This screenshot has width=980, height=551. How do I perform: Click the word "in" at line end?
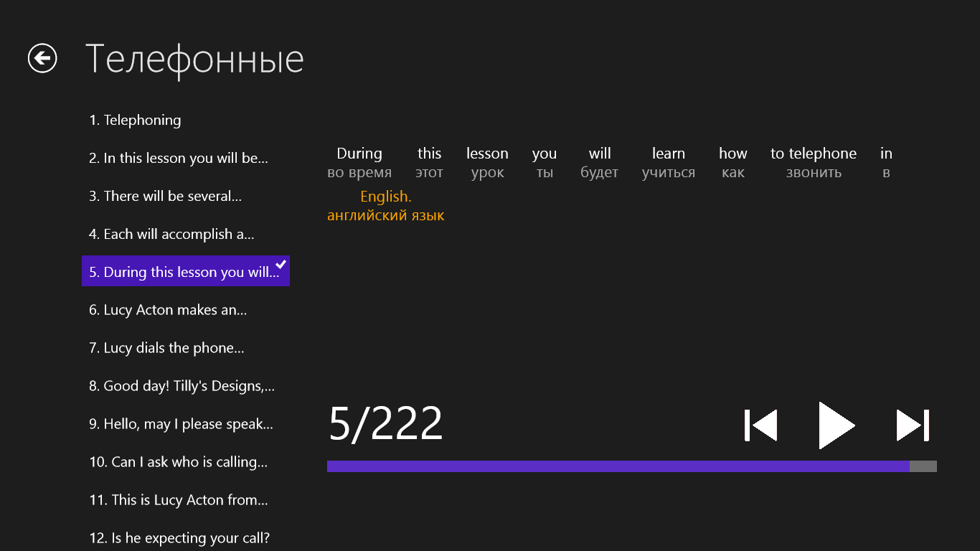tap(887, 154)
